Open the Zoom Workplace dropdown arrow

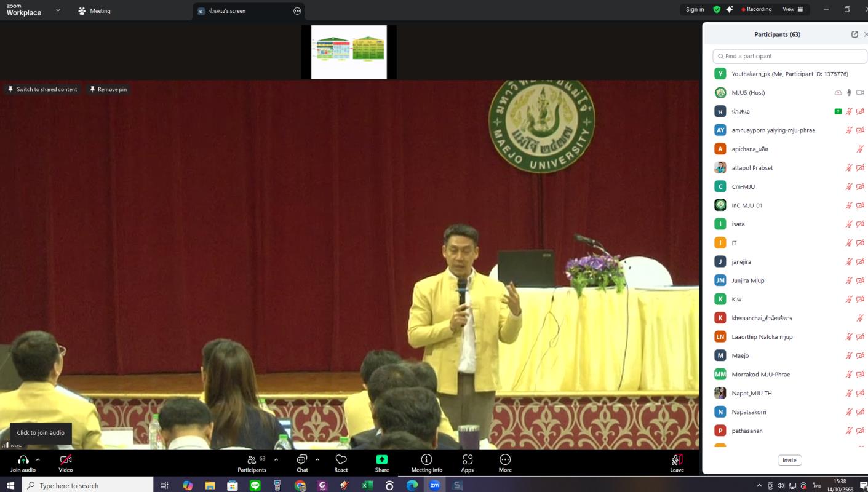pos(58,10)
